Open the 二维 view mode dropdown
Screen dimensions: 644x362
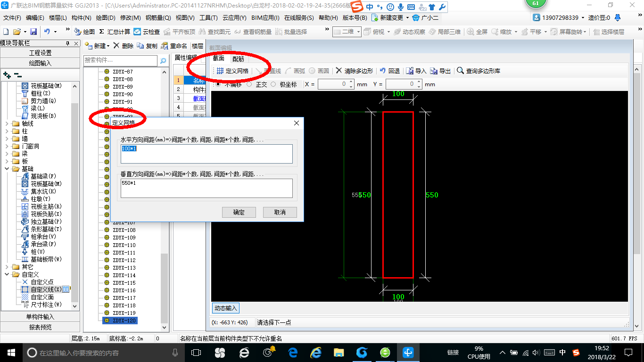(x=359, y=32)
